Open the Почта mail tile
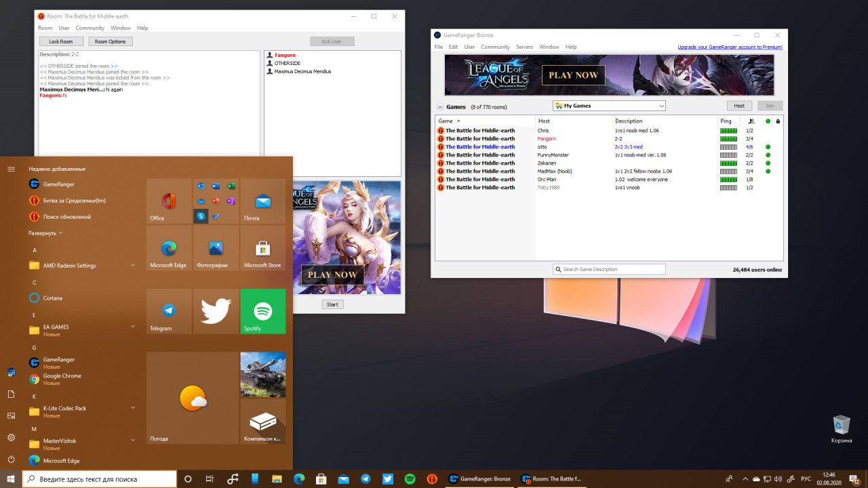Image resolution: width=868 pixels, height=488 pixels. point(263,201)
